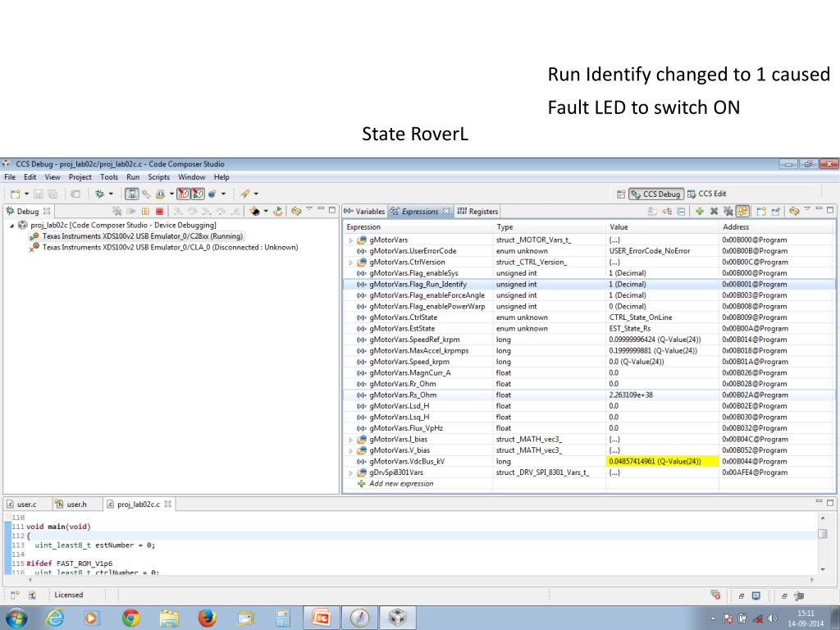
Task: Click the Pin to debug context icon
Action: coord(776,211)
